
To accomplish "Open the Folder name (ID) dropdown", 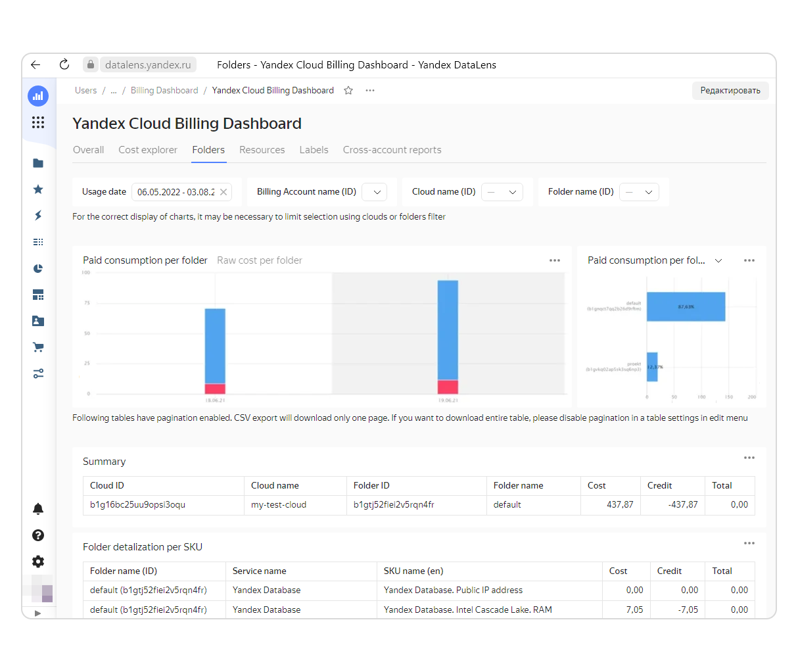I will [639, 192].
